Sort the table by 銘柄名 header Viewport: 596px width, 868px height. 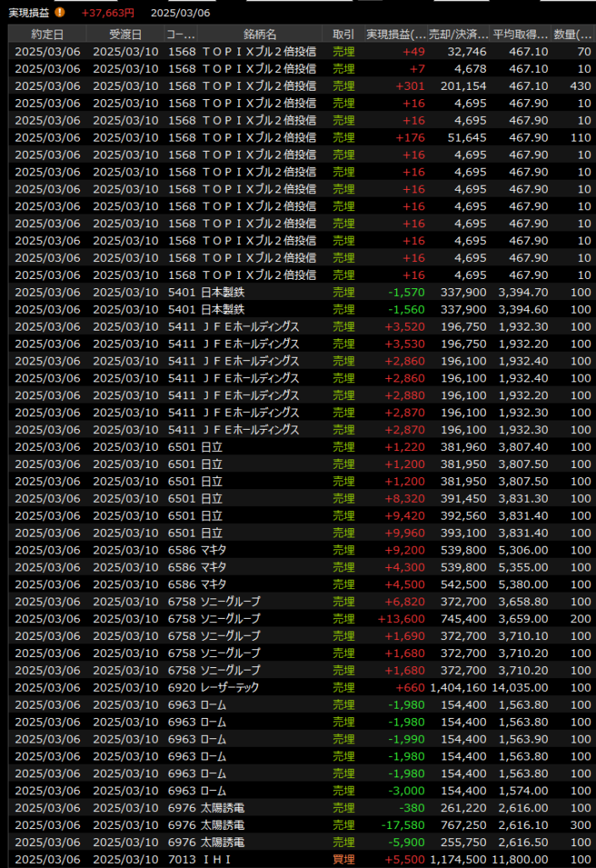point(259,34)
